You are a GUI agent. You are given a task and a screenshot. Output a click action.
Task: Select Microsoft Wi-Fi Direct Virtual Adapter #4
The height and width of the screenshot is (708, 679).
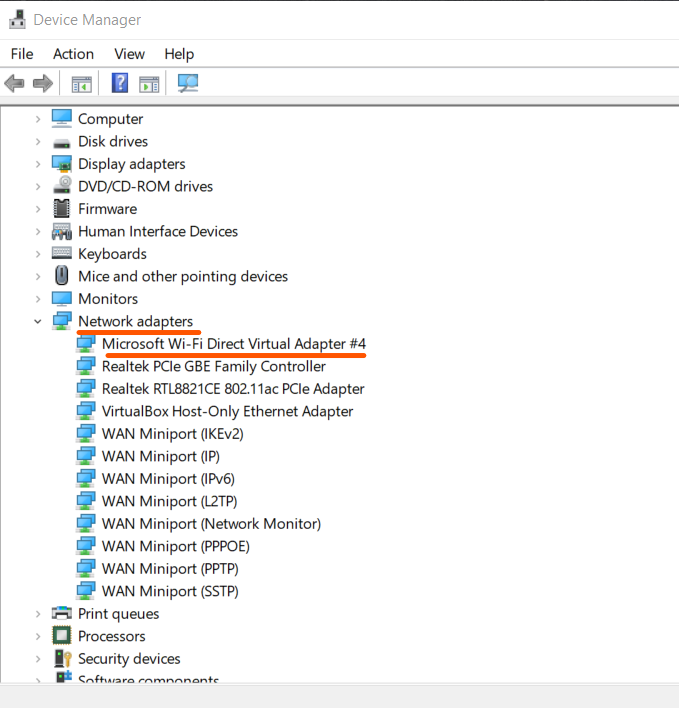pyautogui.click(x=234, y=344)
